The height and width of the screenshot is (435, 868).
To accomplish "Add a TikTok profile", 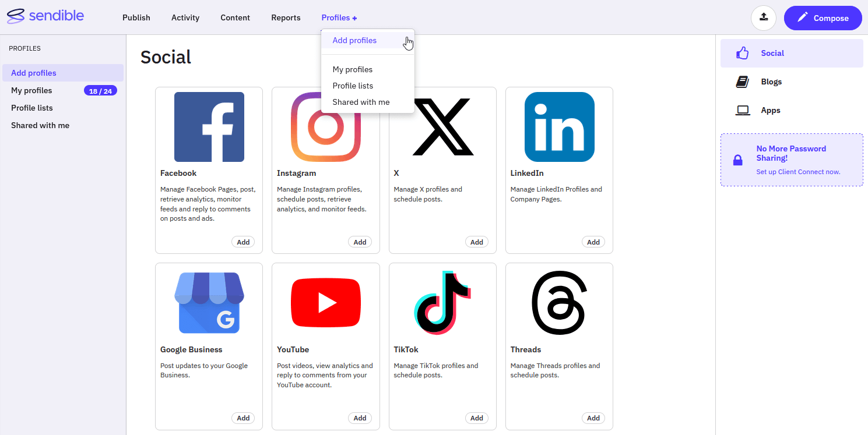I will [x=477, y=418].
